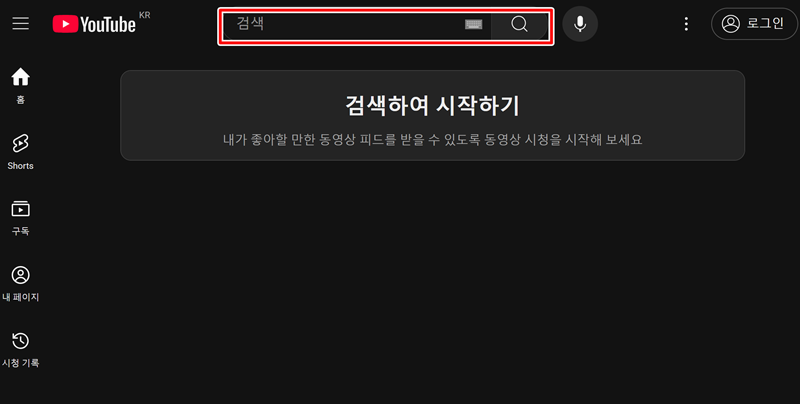Open 구독 subscriptions in sidebar

(20, 218)
